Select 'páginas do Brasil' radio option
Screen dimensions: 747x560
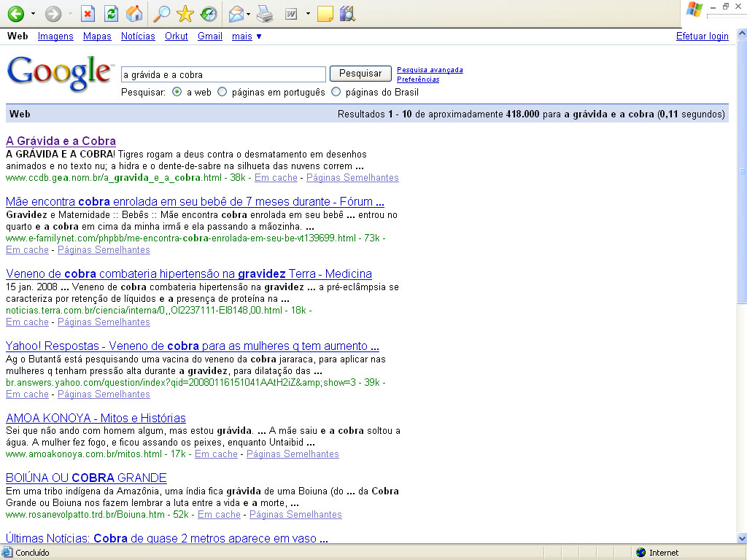[336, 93]
